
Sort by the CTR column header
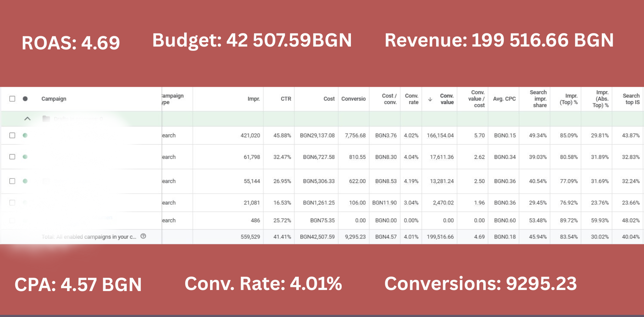286,99
